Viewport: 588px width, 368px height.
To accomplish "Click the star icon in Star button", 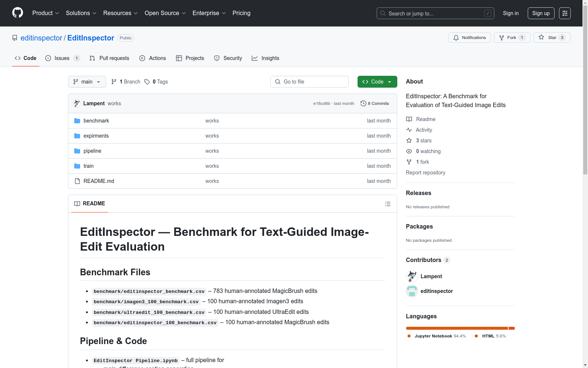I will click(x=541, y=38).
